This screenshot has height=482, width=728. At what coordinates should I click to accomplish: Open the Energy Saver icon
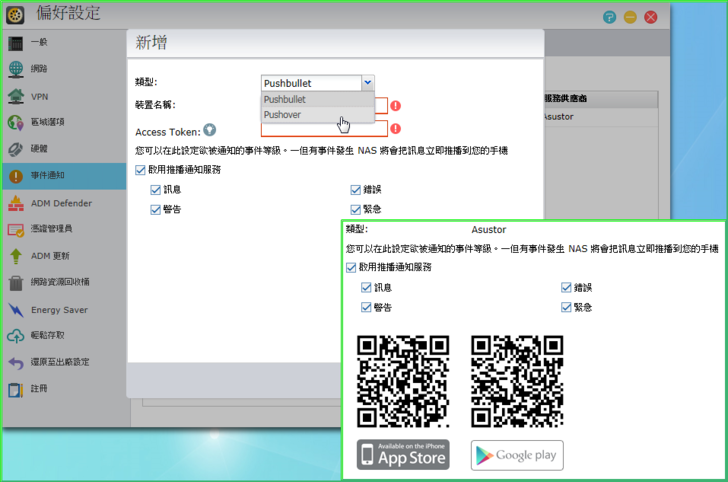16,309
